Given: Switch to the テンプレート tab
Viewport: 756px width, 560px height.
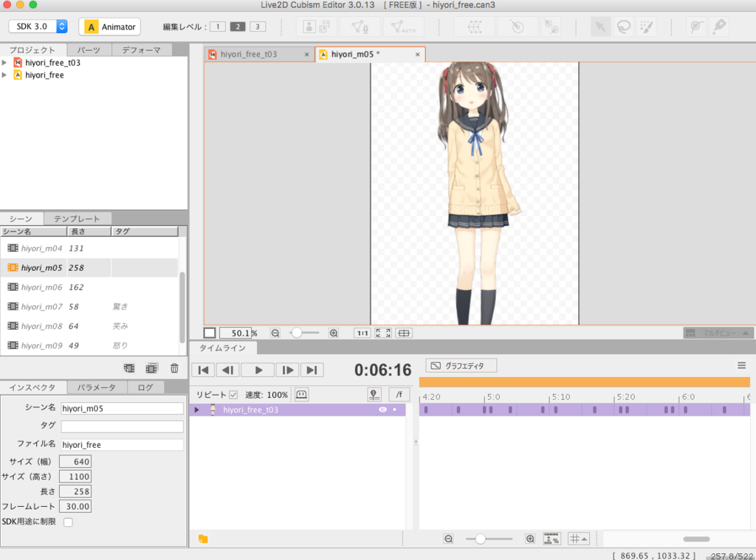Looking at the screenshot, I should click(77, 218).
